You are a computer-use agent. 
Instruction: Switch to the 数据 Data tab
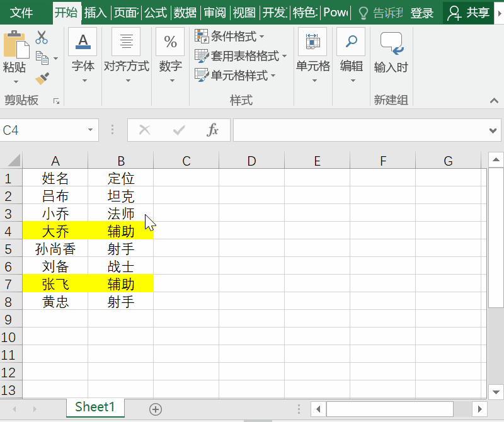coord(185,13)
